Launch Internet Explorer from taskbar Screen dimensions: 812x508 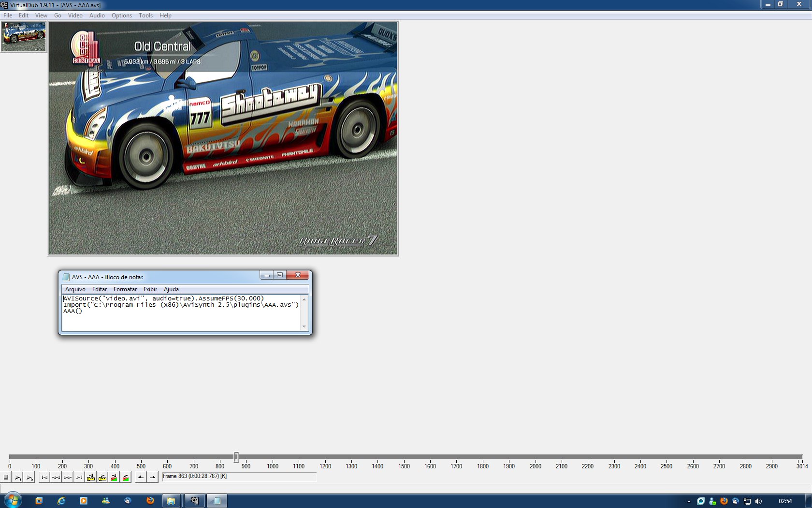point(61,501)
